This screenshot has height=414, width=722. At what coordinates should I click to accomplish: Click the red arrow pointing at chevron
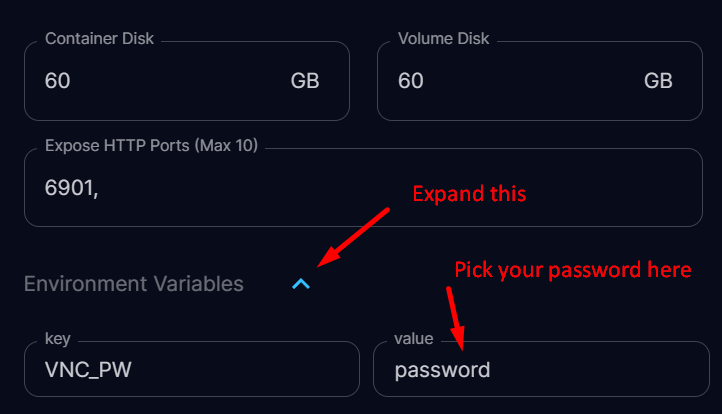352,238
